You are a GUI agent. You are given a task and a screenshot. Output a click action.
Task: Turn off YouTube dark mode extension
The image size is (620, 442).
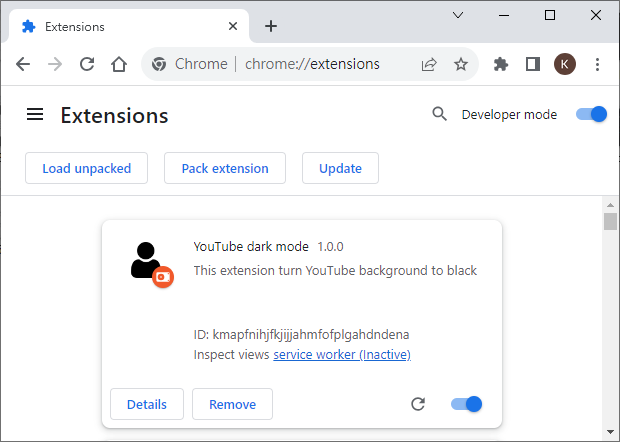click(466, 404)
